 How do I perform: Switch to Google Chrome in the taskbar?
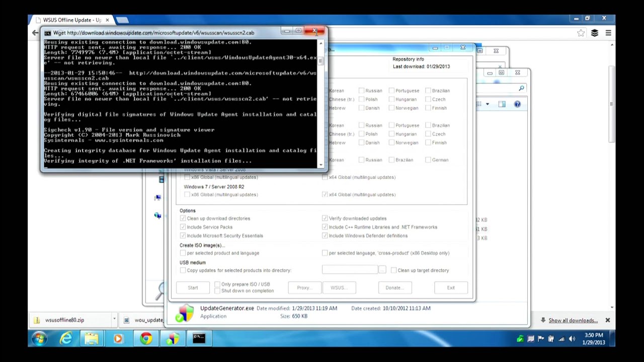(146, 339)
